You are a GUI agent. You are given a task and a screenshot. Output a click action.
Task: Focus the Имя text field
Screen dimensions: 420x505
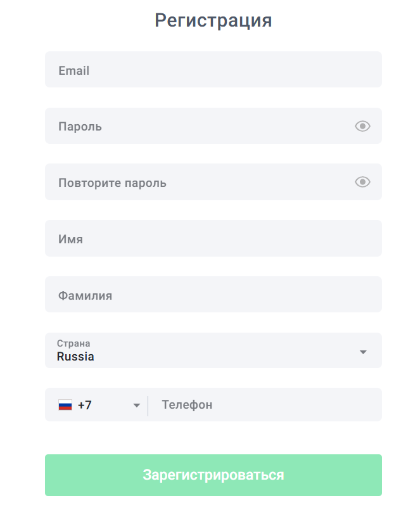213,238
